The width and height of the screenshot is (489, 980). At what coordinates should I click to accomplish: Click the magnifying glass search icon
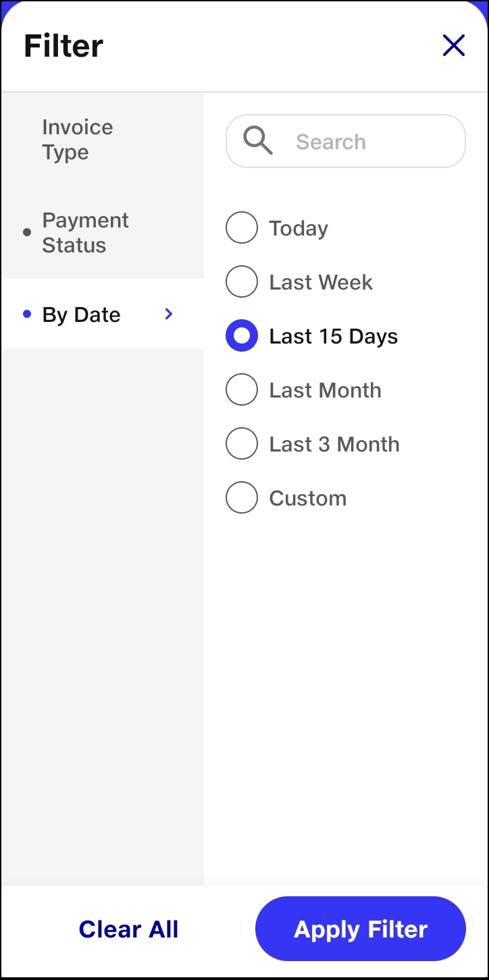click(258, 141)
